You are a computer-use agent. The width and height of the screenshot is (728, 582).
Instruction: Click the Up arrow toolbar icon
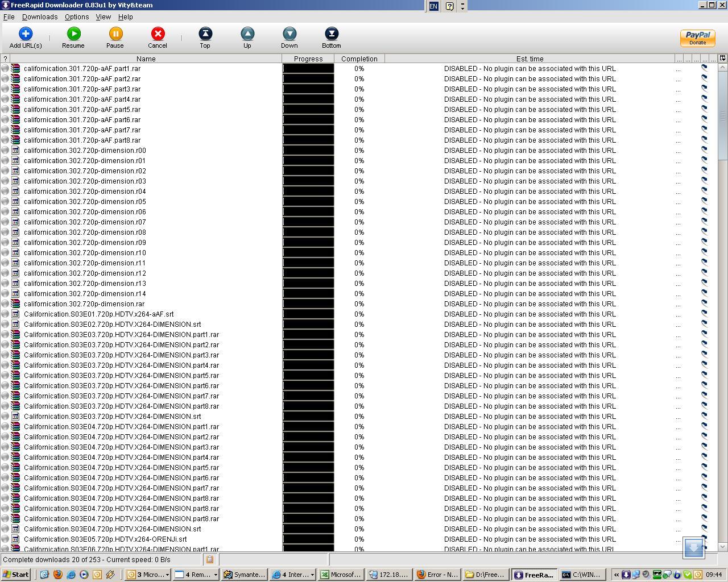point(247,34)
